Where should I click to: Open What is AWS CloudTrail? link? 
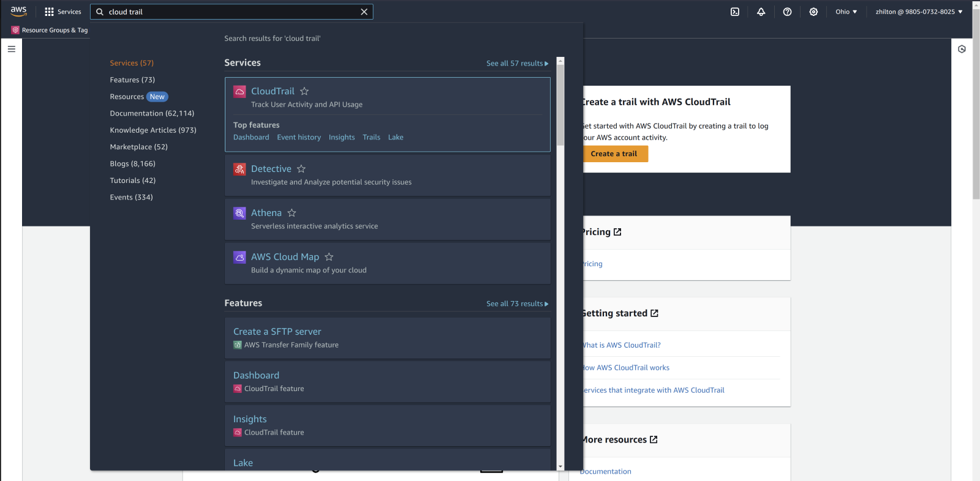[621, 345]
